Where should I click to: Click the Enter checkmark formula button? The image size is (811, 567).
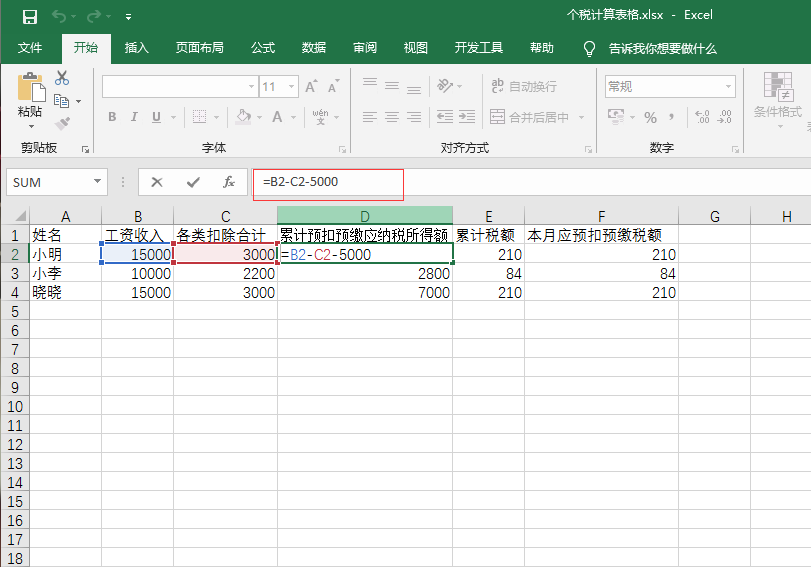pyautogui.click(x=193, y=182)
